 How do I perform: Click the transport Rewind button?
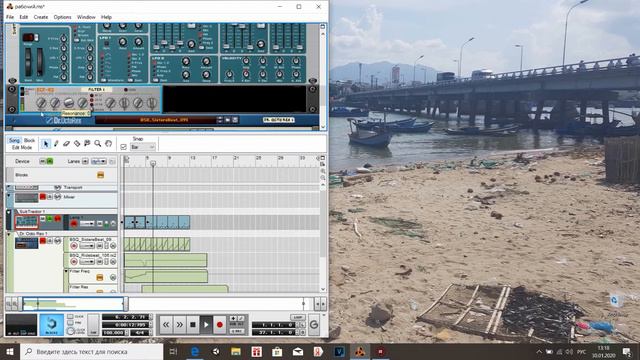click(166, 325)
